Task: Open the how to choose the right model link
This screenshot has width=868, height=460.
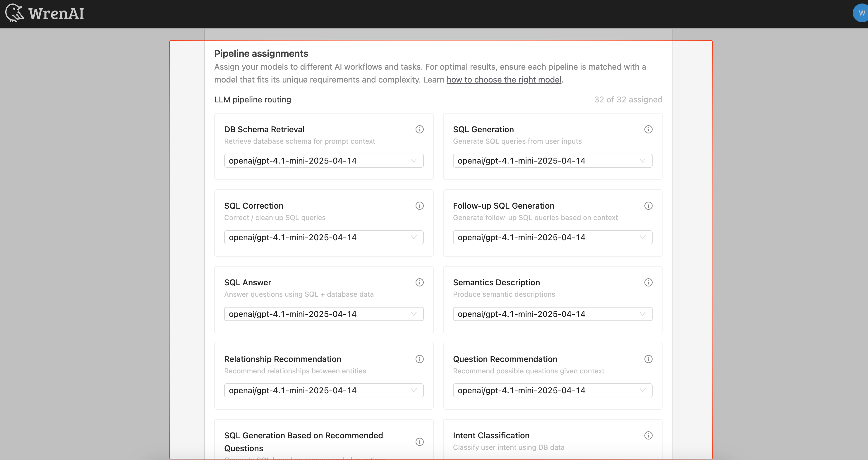Action: point(504,80)
